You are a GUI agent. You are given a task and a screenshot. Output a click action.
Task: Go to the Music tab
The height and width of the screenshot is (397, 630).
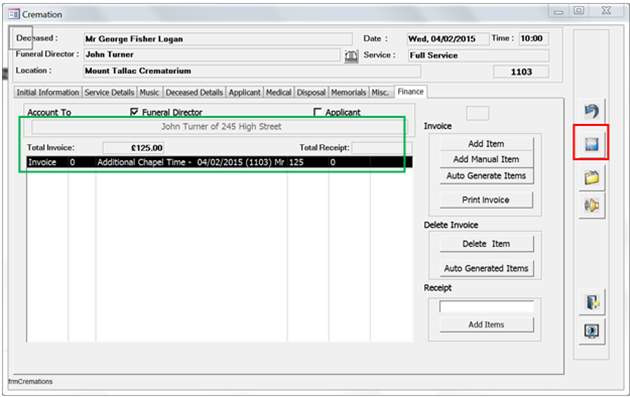coord(149,92)
